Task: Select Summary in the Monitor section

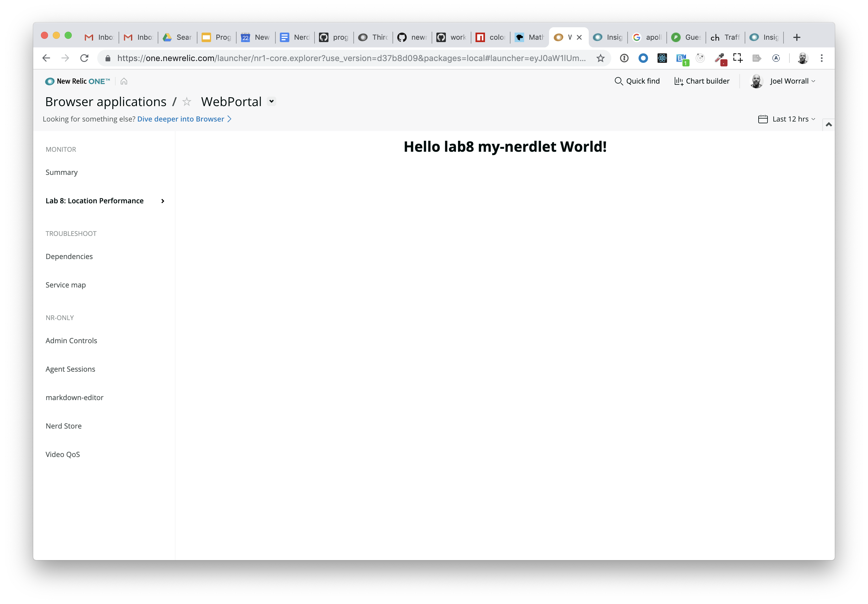Action: click(62, 172)
